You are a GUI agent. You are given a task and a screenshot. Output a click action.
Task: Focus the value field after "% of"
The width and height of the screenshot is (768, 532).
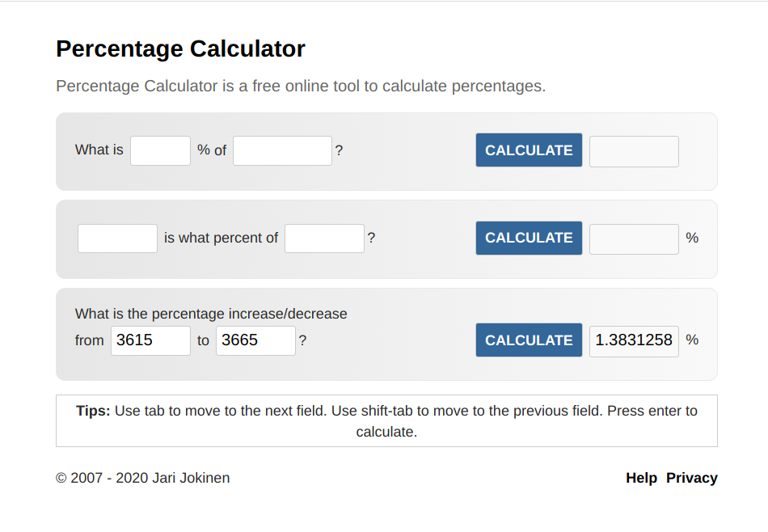point(282,150)
